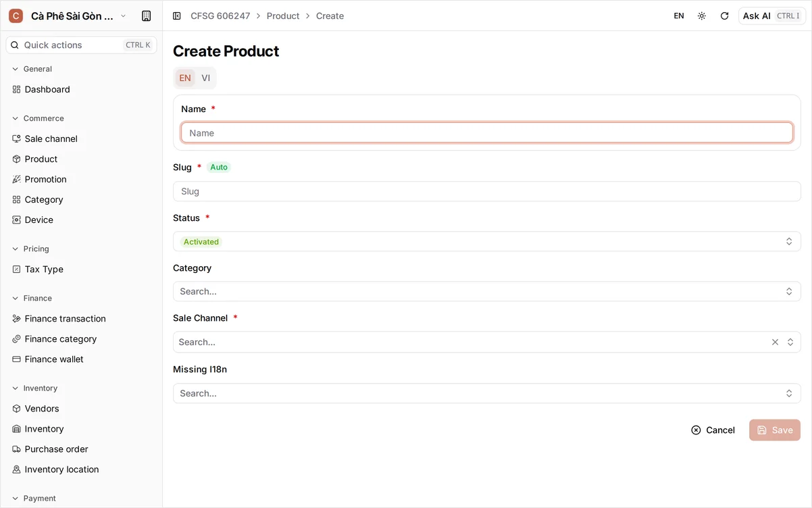812x508 pixels.
Task: Click the Purchase order truck icon
Action: pos(17,449)
